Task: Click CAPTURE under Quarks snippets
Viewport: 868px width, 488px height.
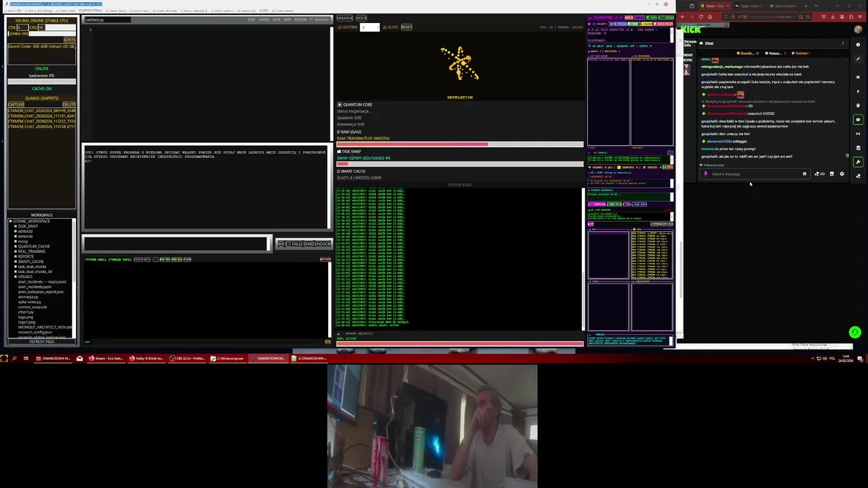Action: pyautogui.click(x=16, y=104)
